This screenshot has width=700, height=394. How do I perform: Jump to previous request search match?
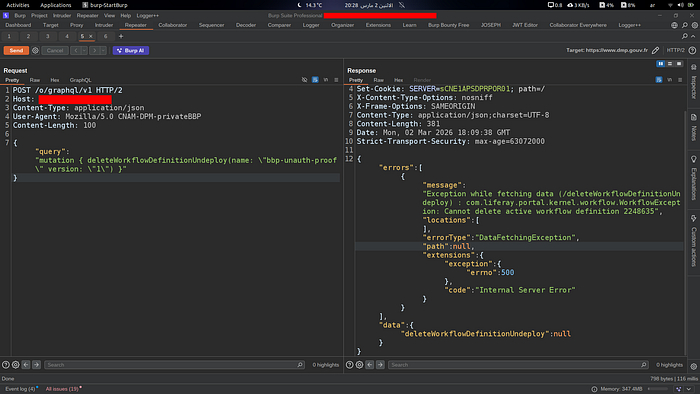(26, 365)
